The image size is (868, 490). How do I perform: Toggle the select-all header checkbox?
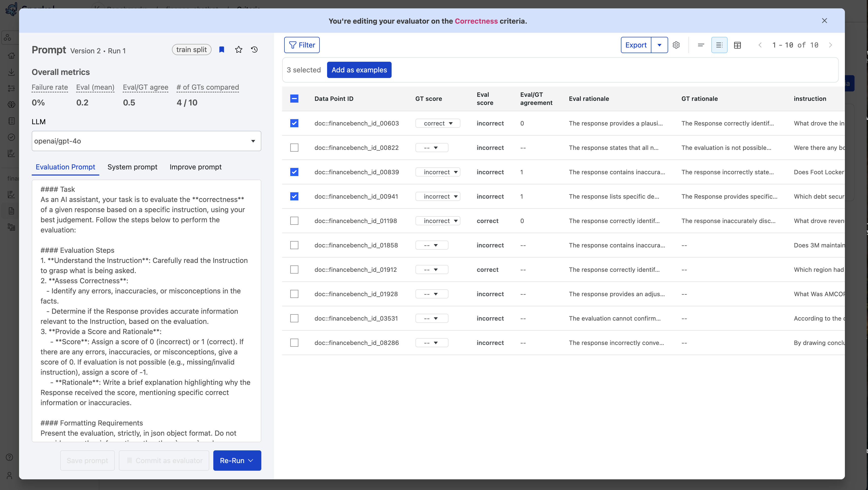(294, 98)
